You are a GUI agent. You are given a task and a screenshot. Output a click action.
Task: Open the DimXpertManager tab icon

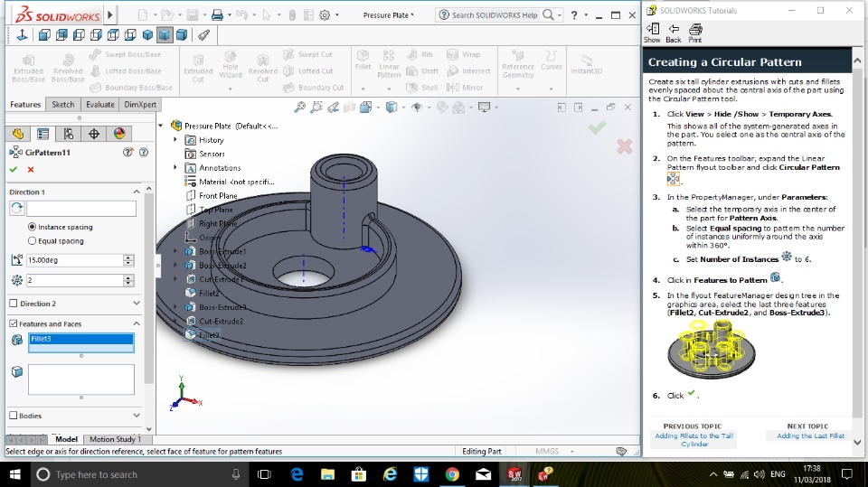click(x=94, y=134)
